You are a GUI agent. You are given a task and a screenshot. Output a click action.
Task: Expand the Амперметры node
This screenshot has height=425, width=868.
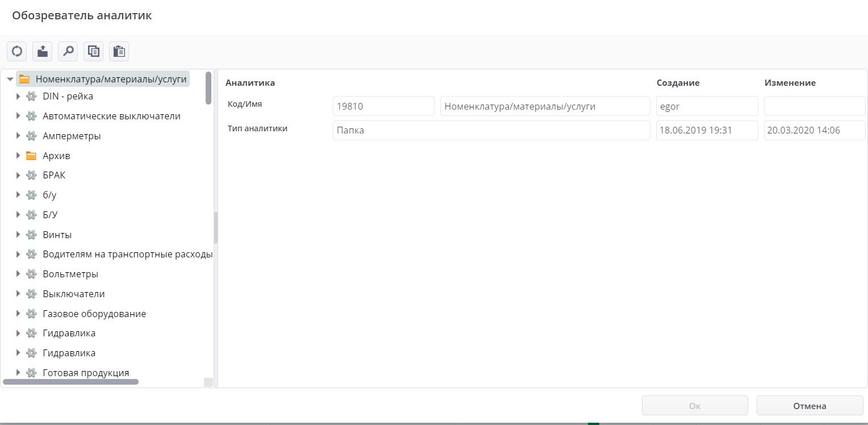pyautogui.click(x=18, y=136)
